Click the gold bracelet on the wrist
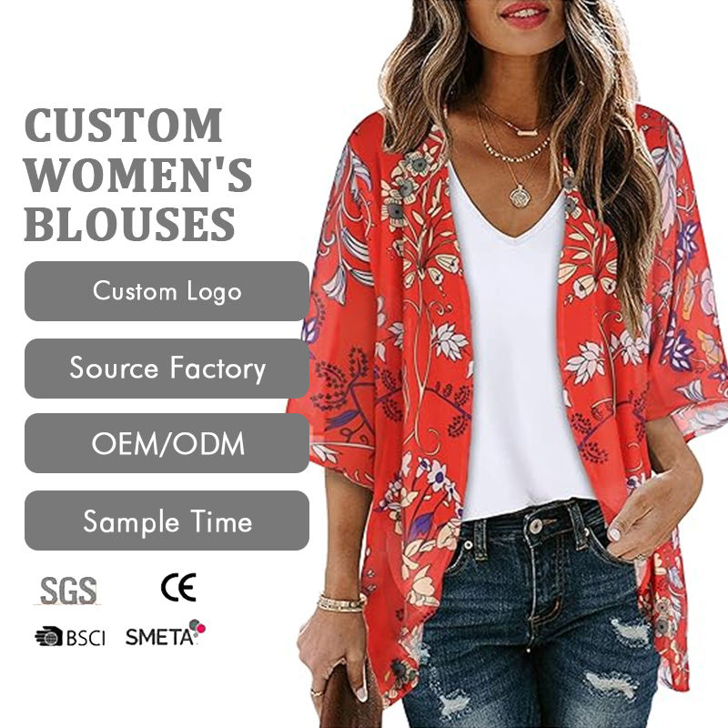This screenshot has width=728, height=728. 342,603
